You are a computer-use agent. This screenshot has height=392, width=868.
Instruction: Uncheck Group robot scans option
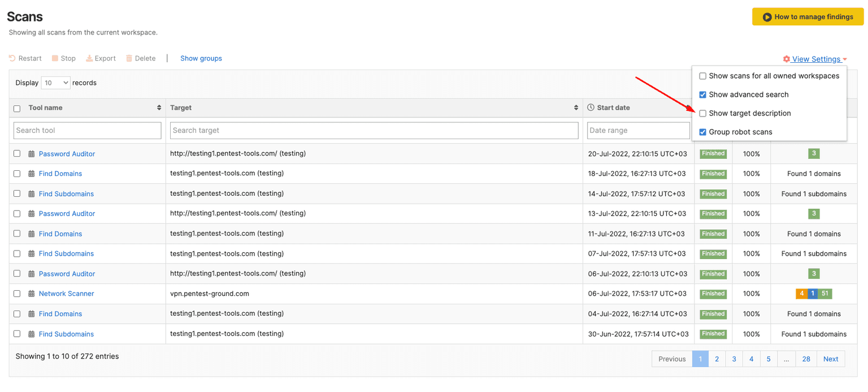703,132
